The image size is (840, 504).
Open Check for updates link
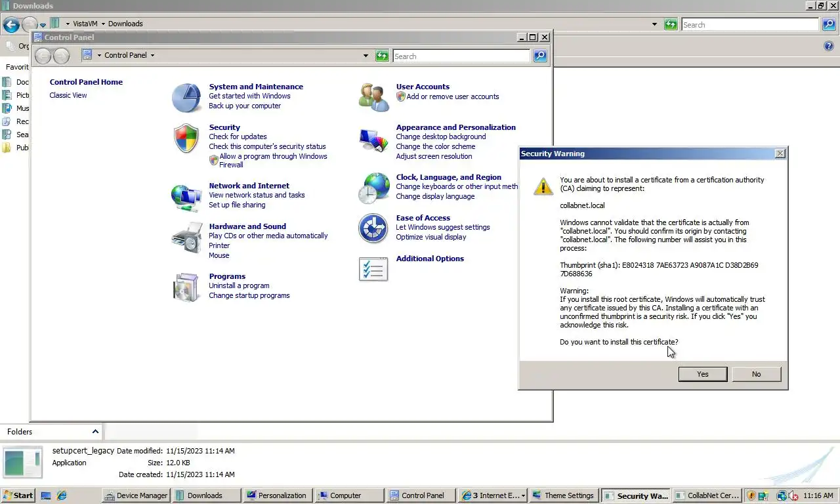click(x=238, y=136)
